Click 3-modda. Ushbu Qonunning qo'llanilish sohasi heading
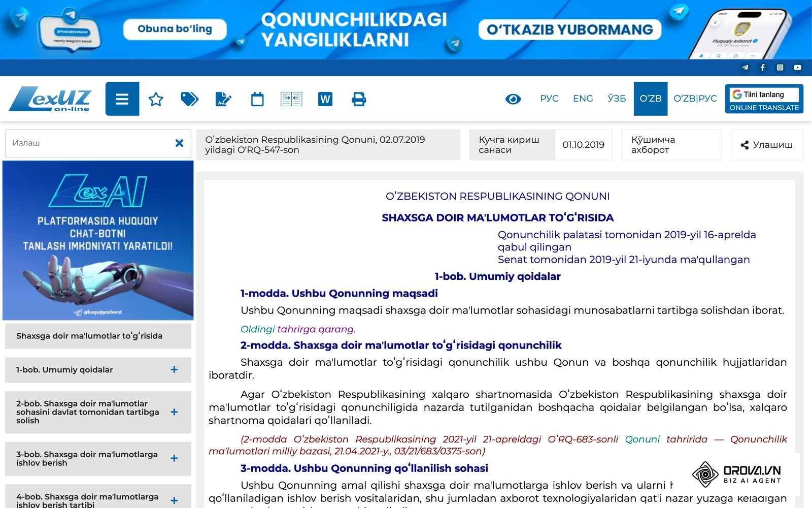The image size is (812, 508). click(x=364, y=468)
